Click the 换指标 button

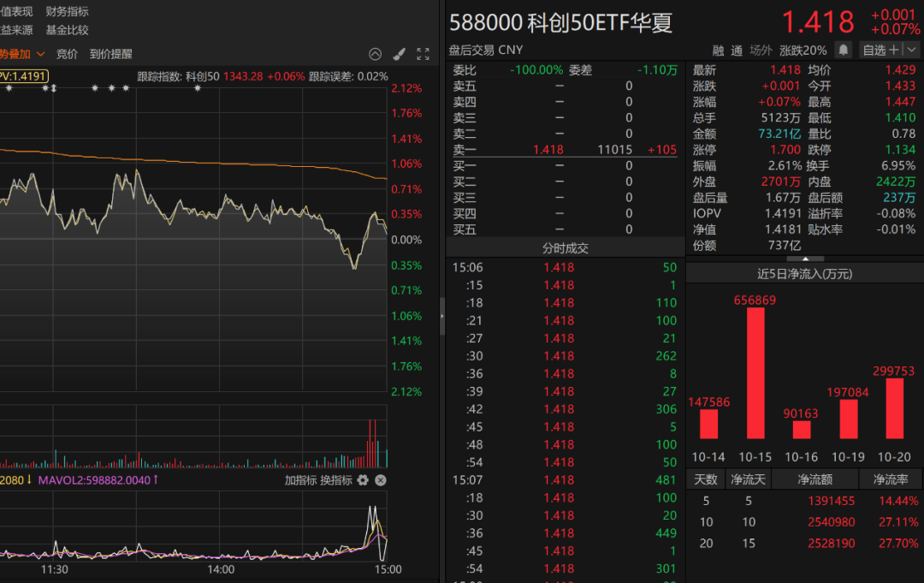[x=336, y=480]
